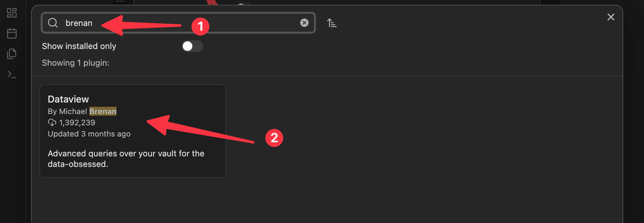Clear the 'brenan' search text
This screenshot has width=644, height=223.
point(304,23)
